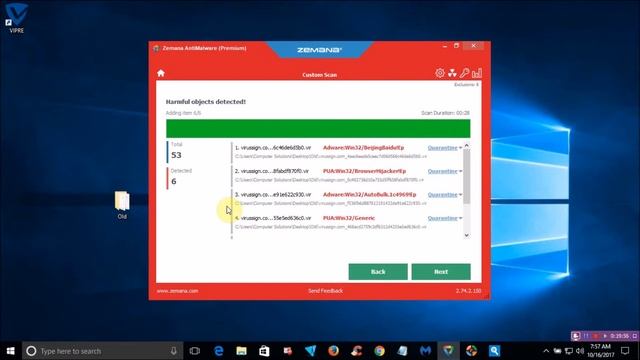Go to Zemana home screen icon
This screenshot has height=360, width=640.
(x=161, y=73)
